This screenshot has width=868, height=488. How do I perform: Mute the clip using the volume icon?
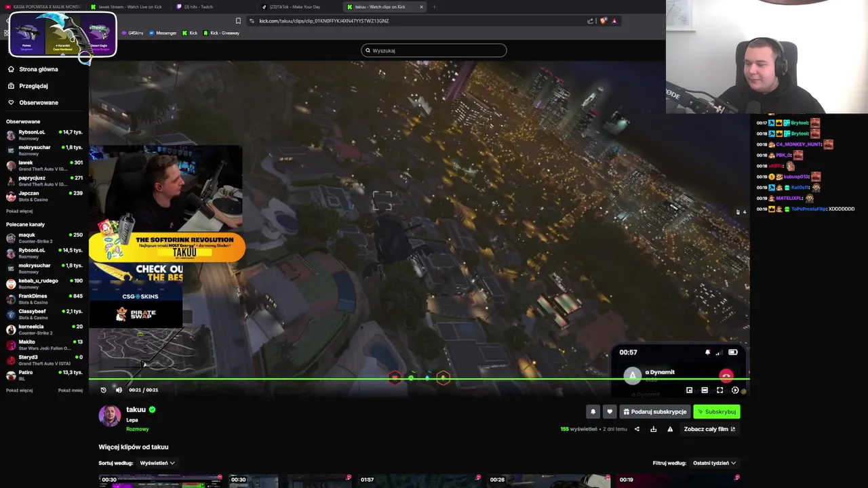tap(119, 390)
